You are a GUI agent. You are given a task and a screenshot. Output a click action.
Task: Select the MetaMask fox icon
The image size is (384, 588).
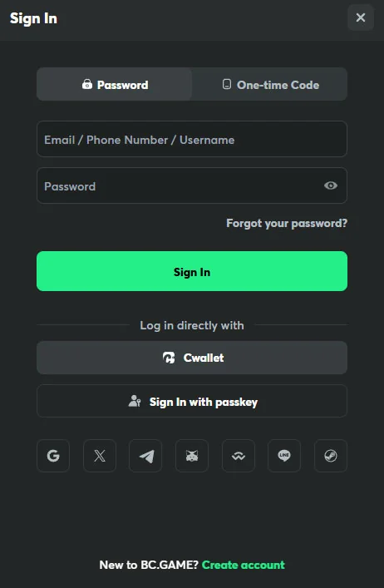click(x=192, y=456)
